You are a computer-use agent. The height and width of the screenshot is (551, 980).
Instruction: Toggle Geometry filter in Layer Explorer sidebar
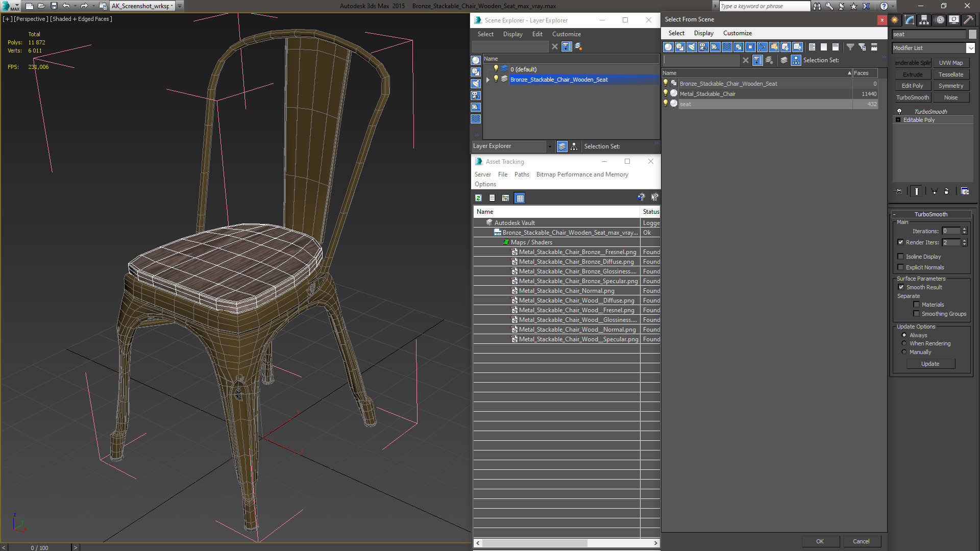[476, 60]
